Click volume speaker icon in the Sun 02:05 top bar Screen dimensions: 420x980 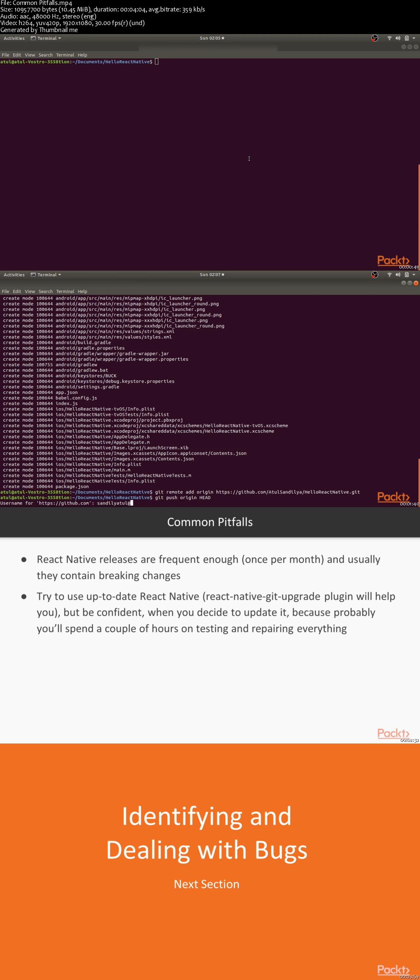pos(398,38)
